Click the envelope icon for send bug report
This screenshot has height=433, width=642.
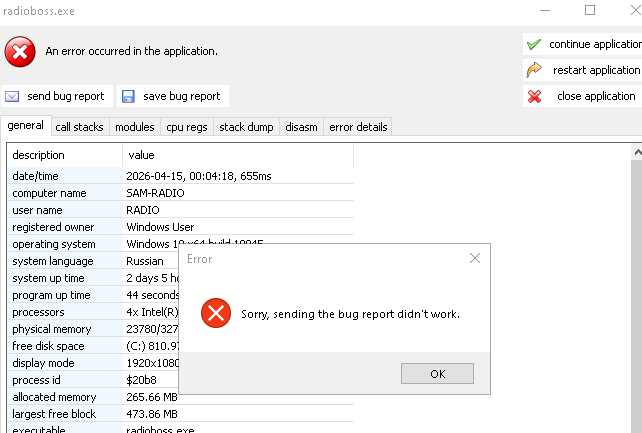pos(13,97)
